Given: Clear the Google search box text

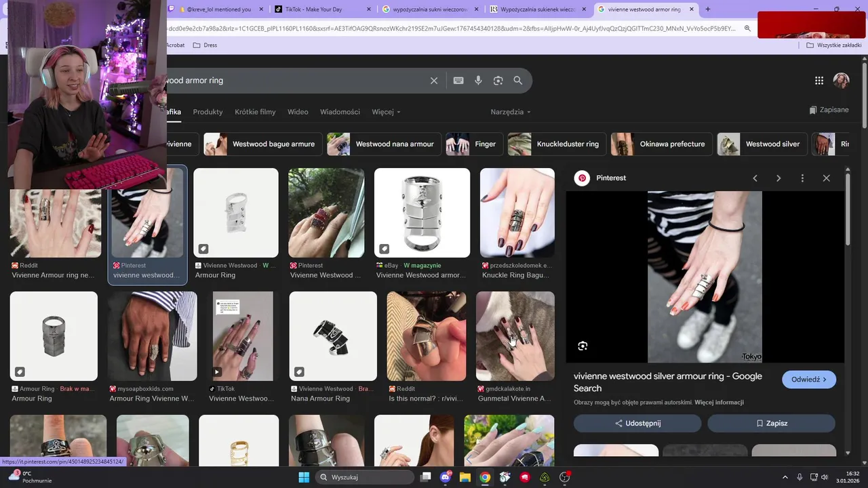Looking at the screenshot, I should (434, 81).
